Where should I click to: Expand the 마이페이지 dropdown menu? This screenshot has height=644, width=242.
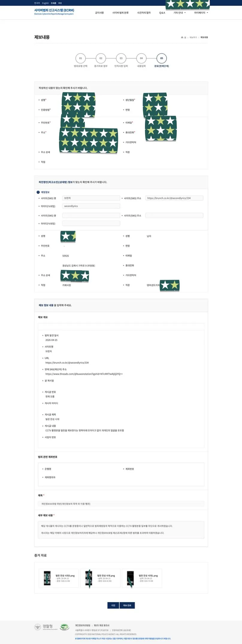pyautogui.click(x=201, y=13)
